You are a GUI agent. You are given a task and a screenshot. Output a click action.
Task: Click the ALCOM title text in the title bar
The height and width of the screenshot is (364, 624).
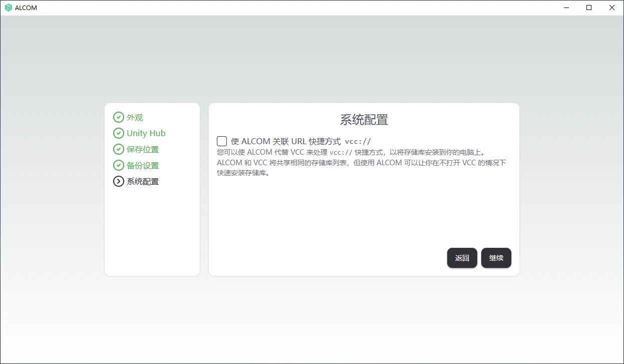pos(27,8)
